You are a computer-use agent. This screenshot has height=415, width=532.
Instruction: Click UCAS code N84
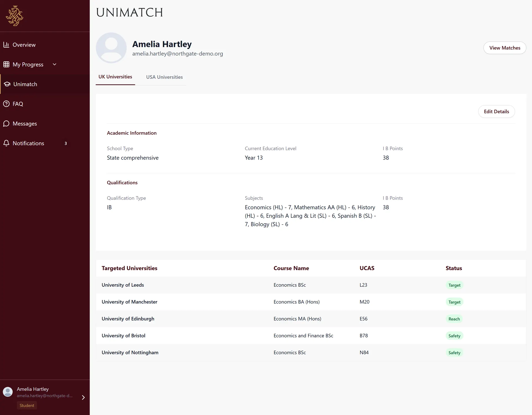[x=364, y=352]
